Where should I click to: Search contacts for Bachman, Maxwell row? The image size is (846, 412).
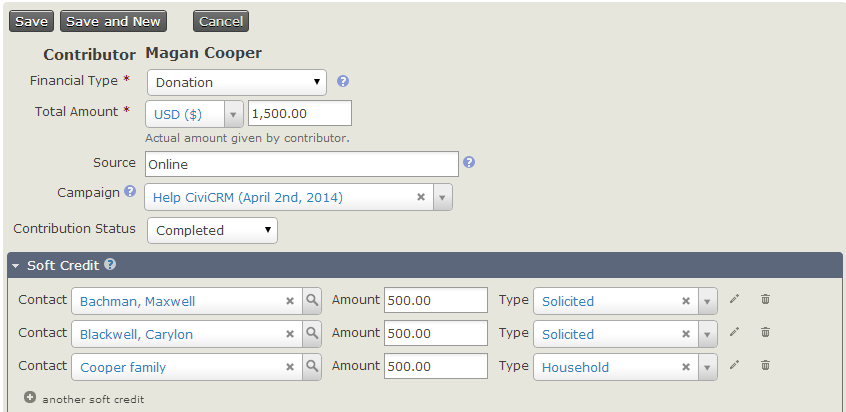click(312, 300)
